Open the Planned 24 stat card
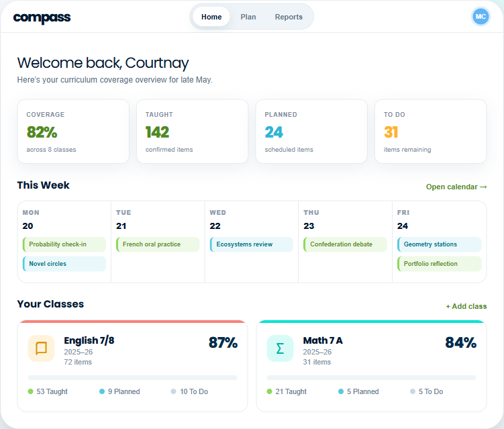 coord(311,131)
